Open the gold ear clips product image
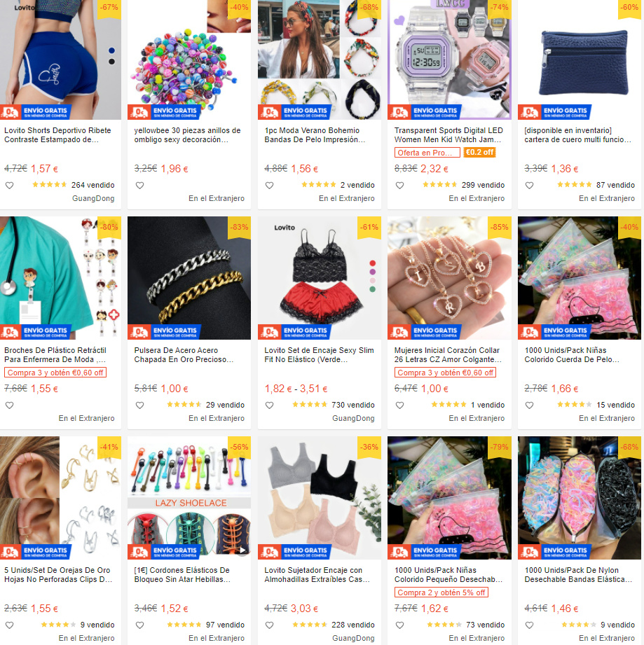Viewport: 644px width, 645px height. click(x=60, y=498)
